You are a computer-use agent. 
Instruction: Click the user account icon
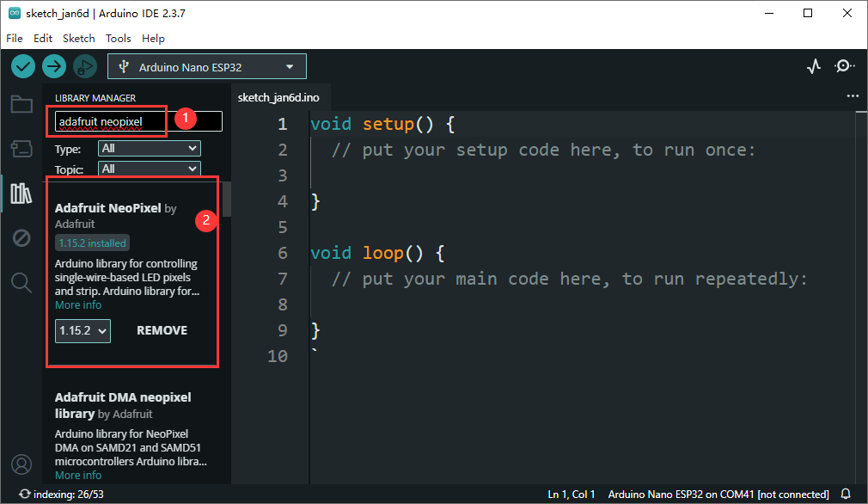(x=21, y=464)
